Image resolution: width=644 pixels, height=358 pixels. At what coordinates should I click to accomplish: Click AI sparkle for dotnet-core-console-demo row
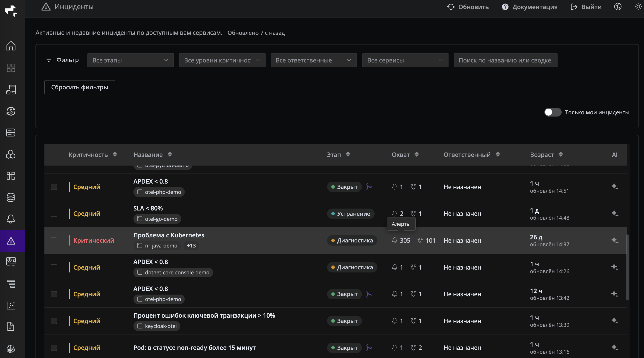pos(614,267)
